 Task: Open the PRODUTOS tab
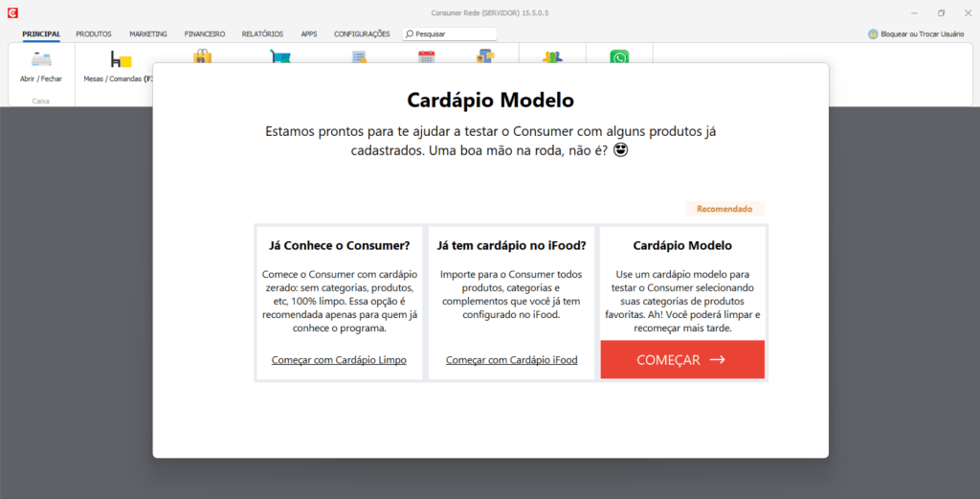coord(94,34)
